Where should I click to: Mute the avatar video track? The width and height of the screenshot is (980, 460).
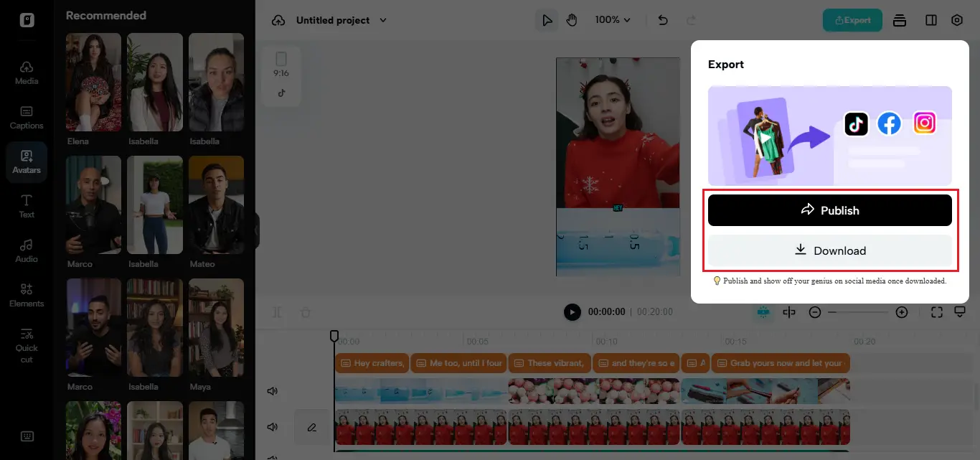272,427
